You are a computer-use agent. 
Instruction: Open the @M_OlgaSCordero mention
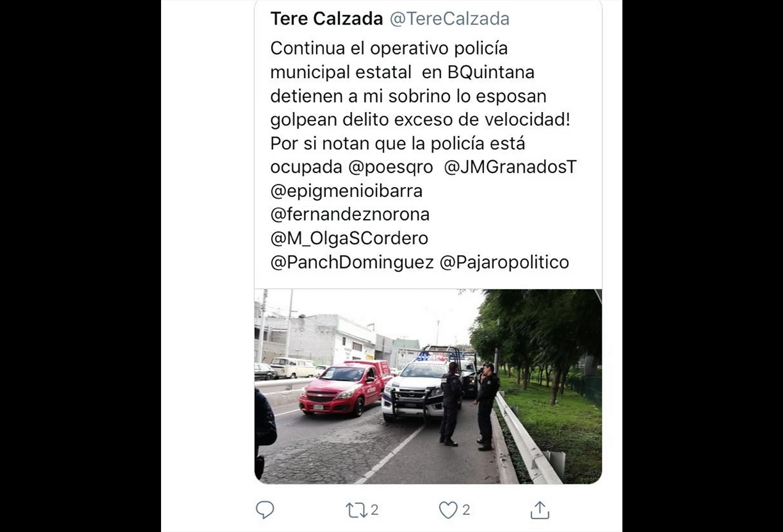349,238
